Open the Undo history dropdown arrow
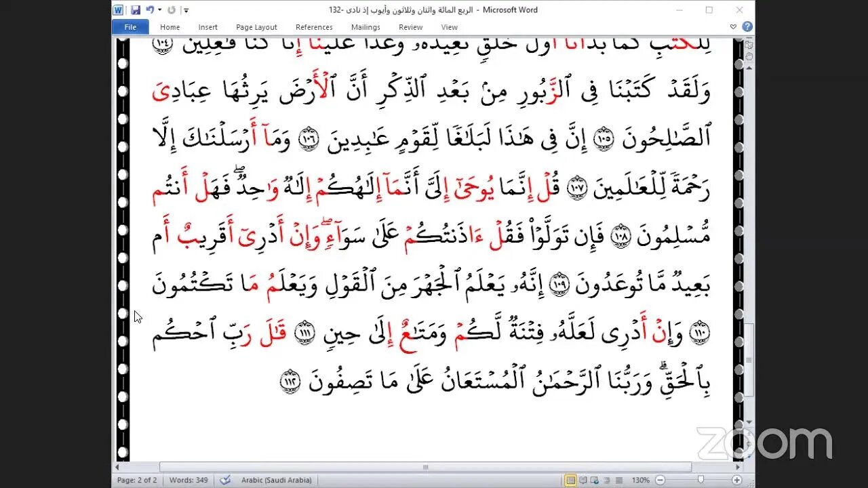 coord(159,10)
